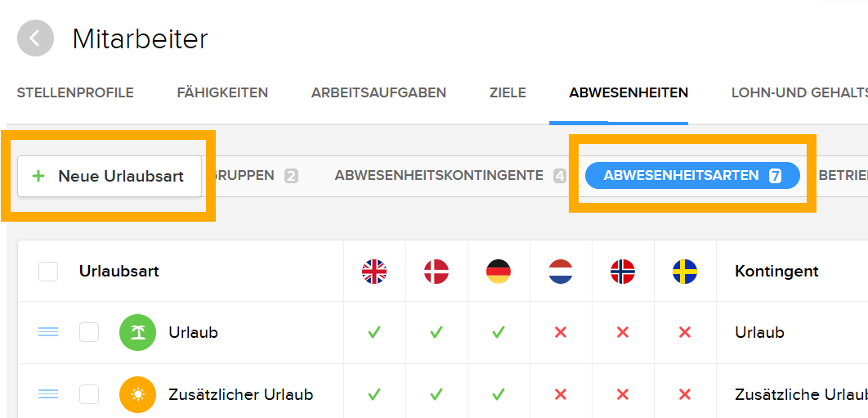Click the green palm tree Urlaub icon
This screenshot has width=868, height=418.
(x=137, y=333)
